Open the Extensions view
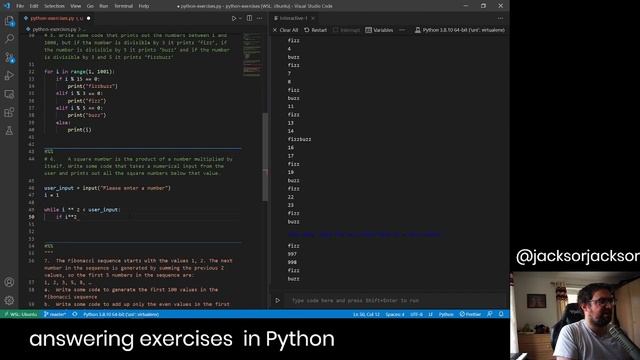This screenshot has width=640, height=360. point(9,112)
